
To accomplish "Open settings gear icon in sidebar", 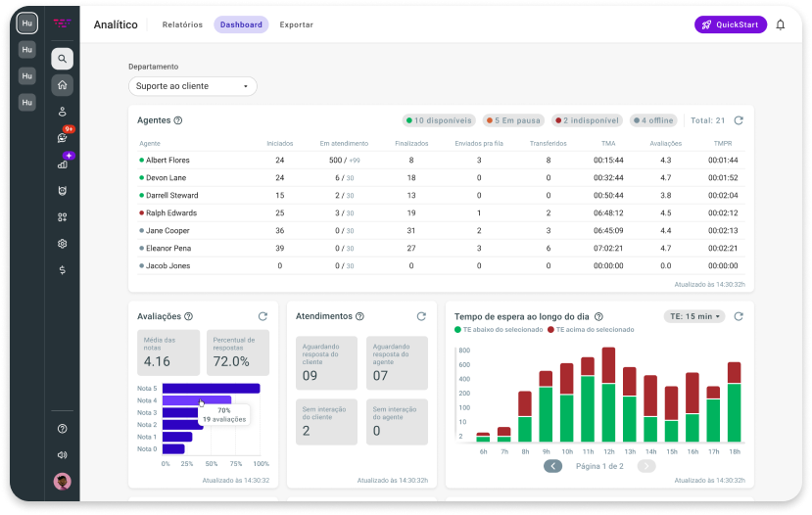I will click(62, 243).
